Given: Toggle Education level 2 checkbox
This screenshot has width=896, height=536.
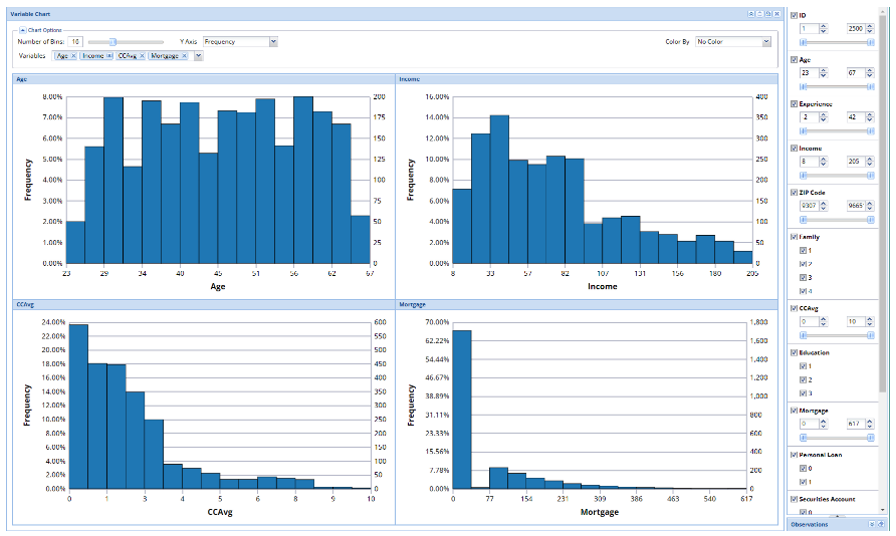Looking at the screenshot, I should pyautogui.click(x=803, y=380).
